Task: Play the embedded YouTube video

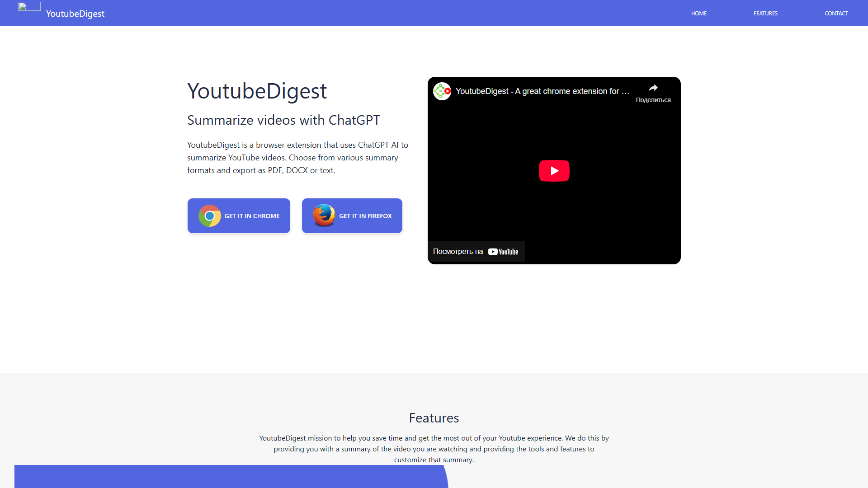Action: point(554,171)
